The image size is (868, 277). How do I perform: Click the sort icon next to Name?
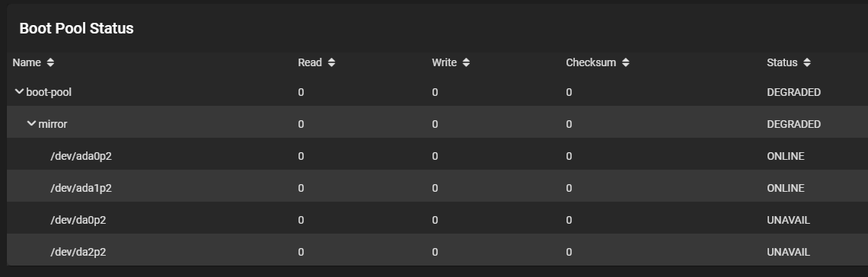[x=50, y=62]
